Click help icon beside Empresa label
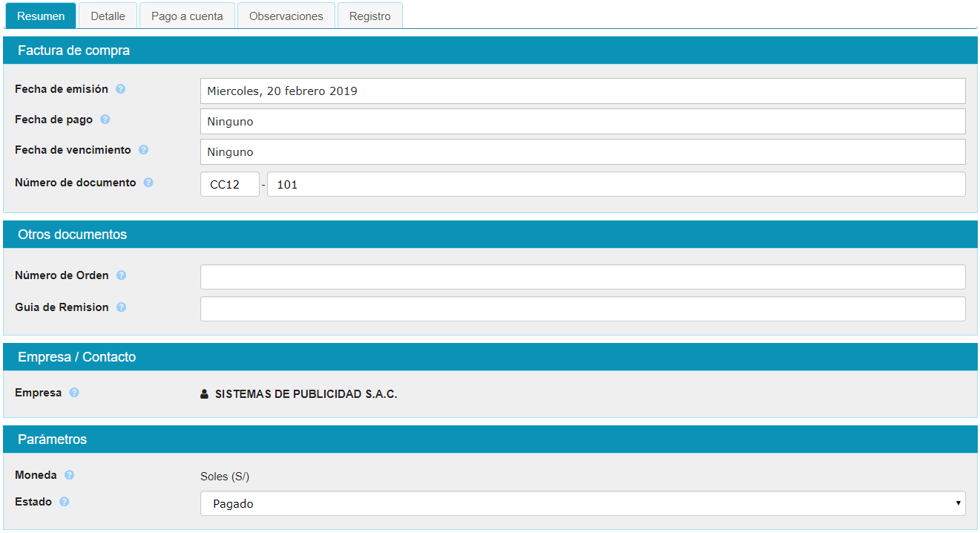This screenshot has height=533, width=980. (74, 393)
